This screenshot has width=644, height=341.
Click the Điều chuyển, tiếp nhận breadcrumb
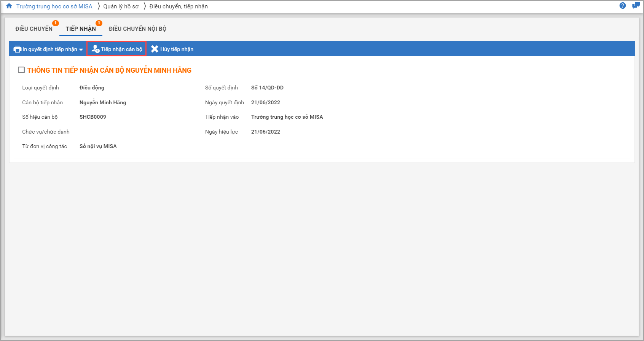(x=179, y=6)
